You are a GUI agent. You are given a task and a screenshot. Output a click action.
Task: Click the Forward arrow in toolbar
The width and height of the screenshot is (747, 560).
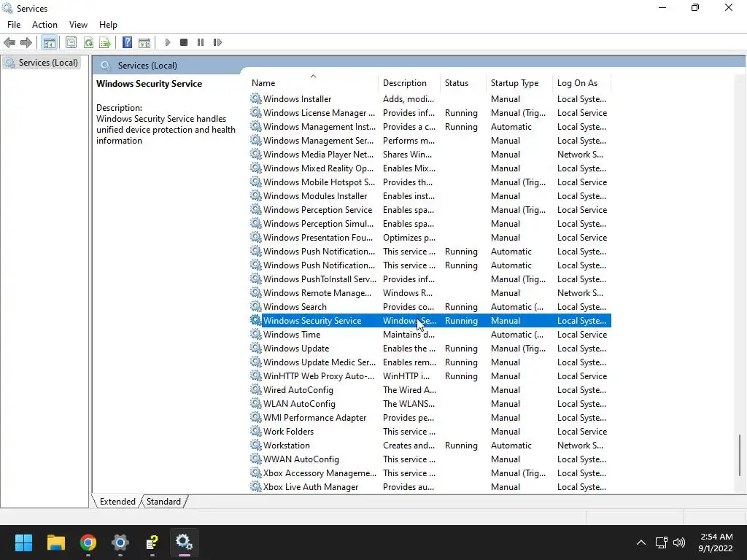point(26,43)
